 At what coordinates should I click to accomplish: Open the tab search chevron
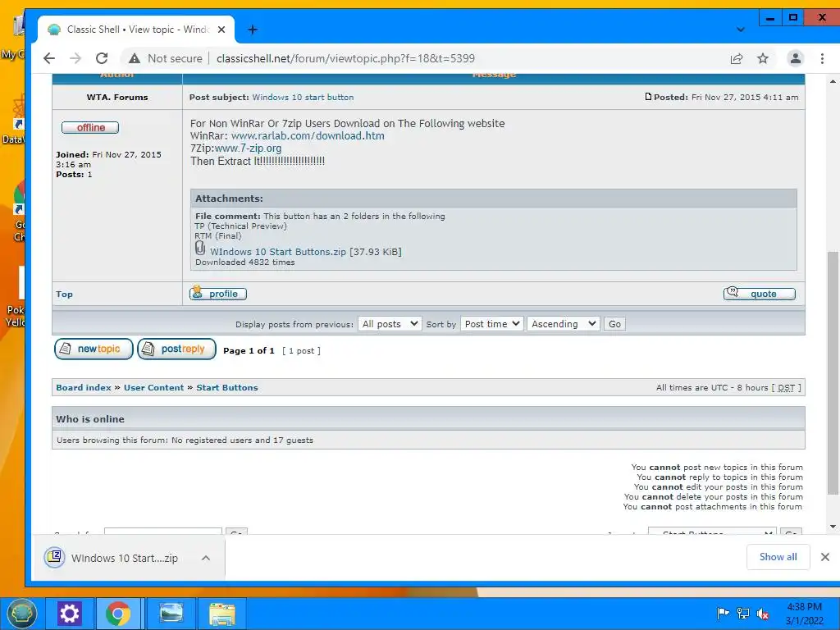click(741, 30)
